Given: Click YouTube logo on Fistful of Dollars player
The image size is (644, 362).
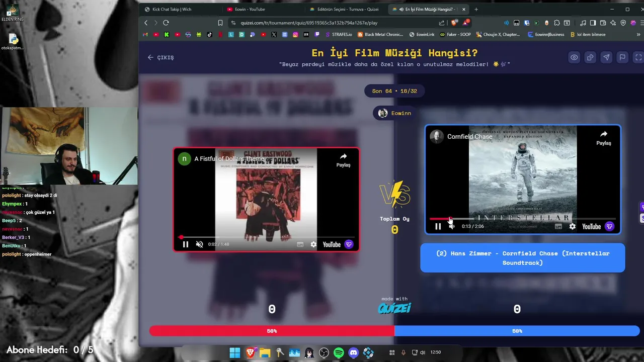Looking at the screenshot, I should coord(332,244).
